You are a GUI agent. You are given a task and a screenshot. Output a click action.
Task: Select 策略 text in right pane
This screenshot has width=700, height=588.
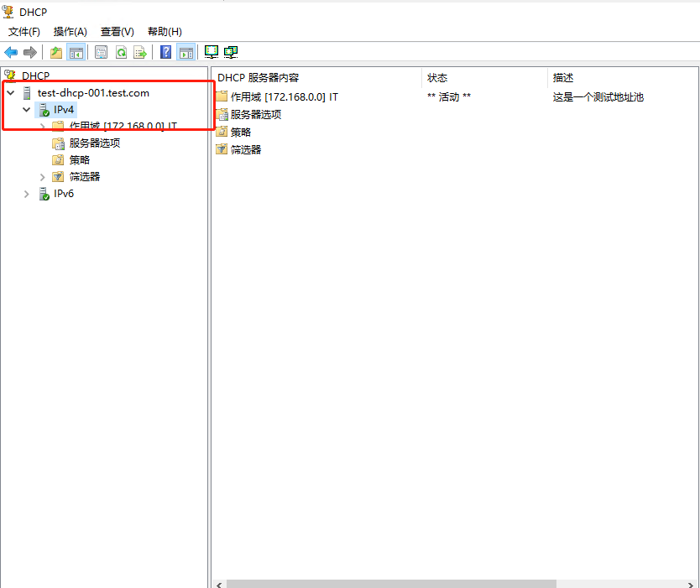point(241,132)
